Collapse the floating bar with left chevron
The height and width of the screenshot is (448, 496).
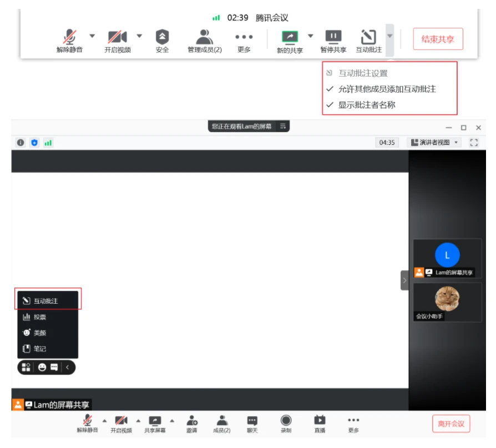point(67,368)
